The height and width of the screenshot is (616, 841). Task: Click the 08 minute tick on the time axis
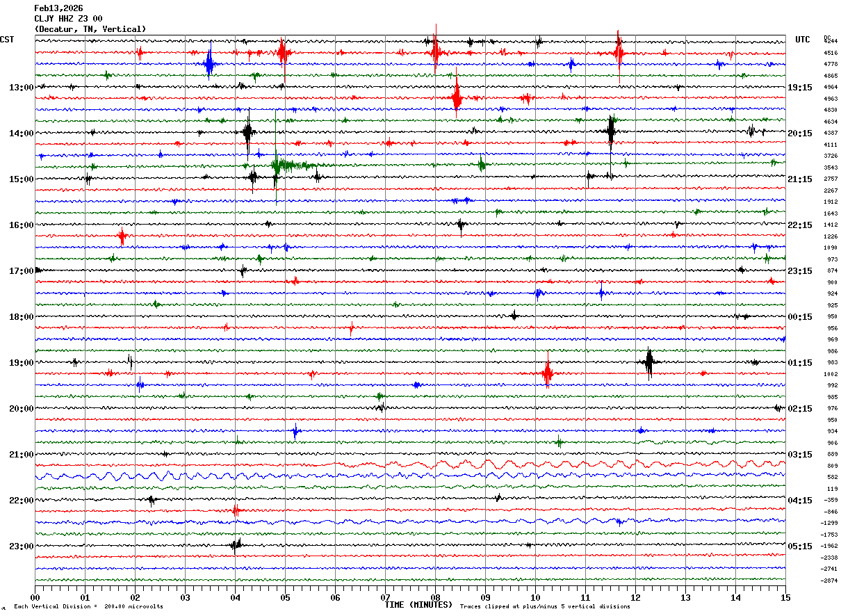[435, 597]
